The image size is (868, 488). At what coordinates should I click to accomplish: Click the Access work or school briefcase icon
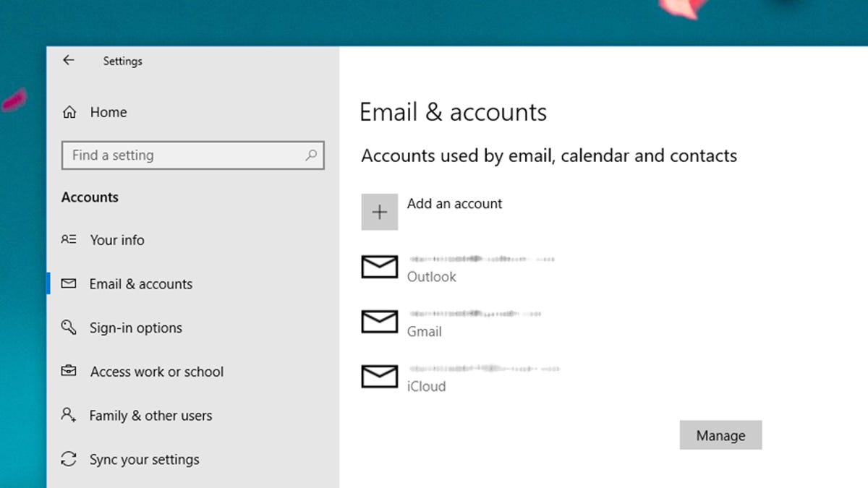[69, 372]
